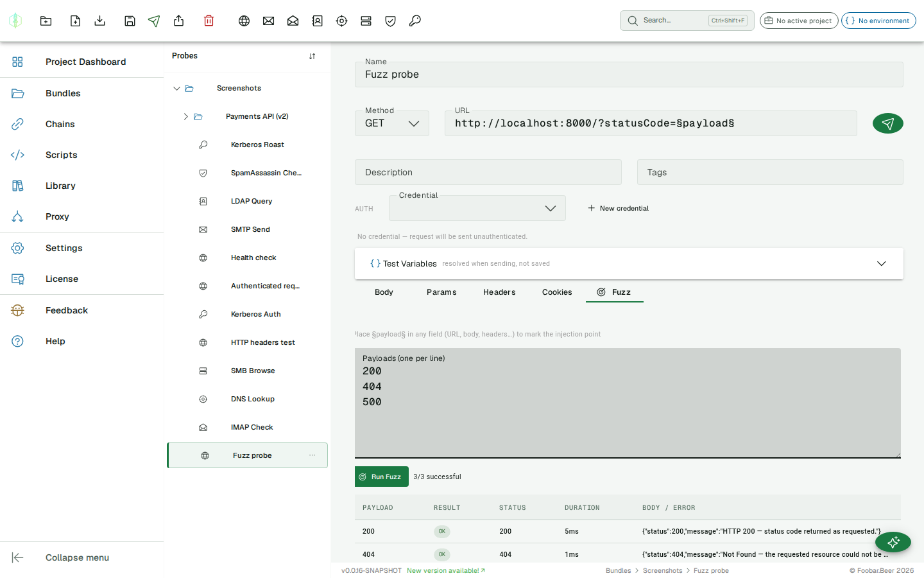Click the shield check toolbar icon
924x578 pixels.
click(x=391, y=21)
